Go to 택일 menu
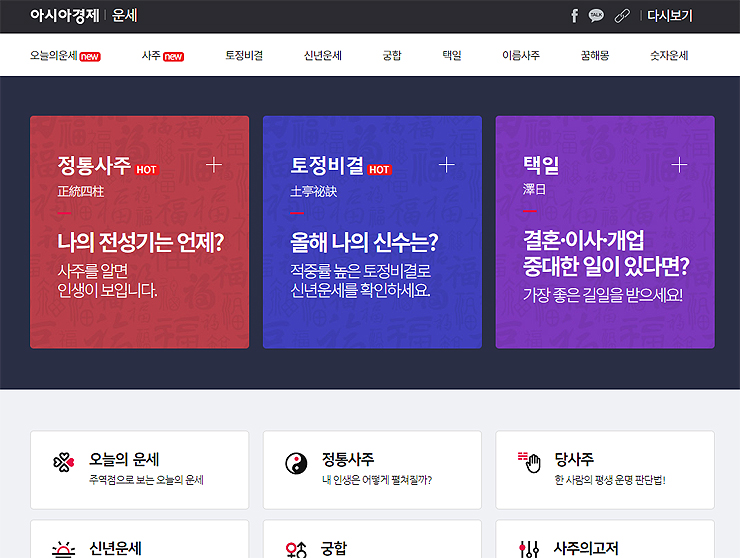 coord(452,55)
